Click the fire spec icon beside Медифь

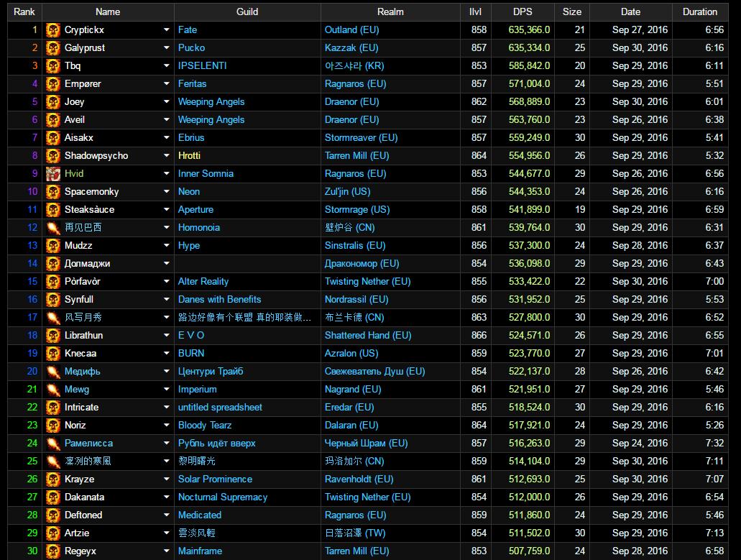click(x=53, y=371)
